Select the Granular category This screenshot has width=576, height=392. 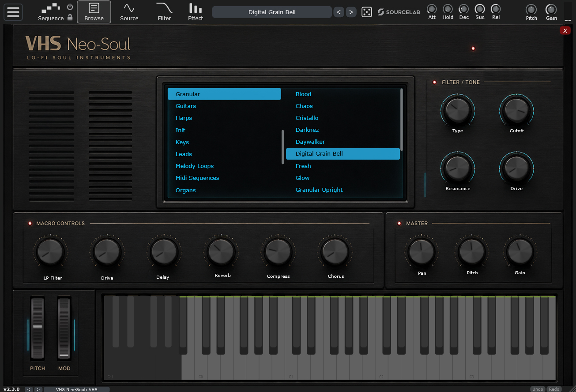click(x=224, y=94)
